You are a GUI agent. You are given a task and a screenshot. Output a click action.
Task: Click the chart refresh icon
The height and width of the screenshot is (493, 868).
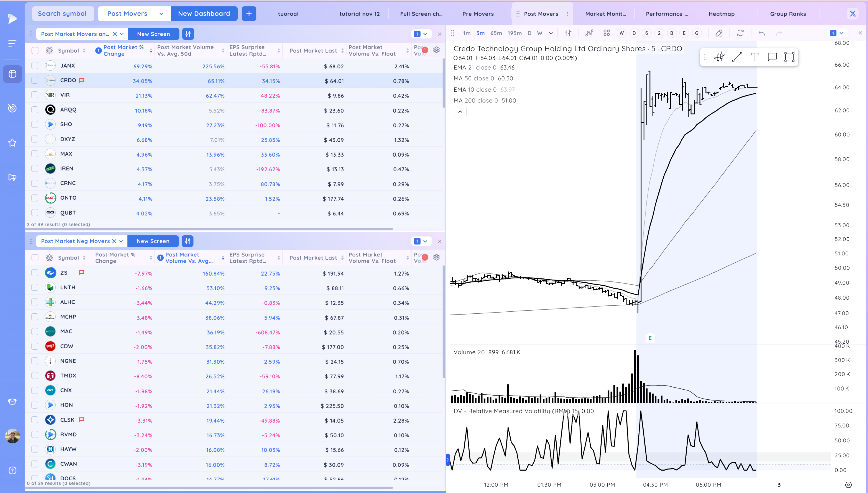click(740, 33)
